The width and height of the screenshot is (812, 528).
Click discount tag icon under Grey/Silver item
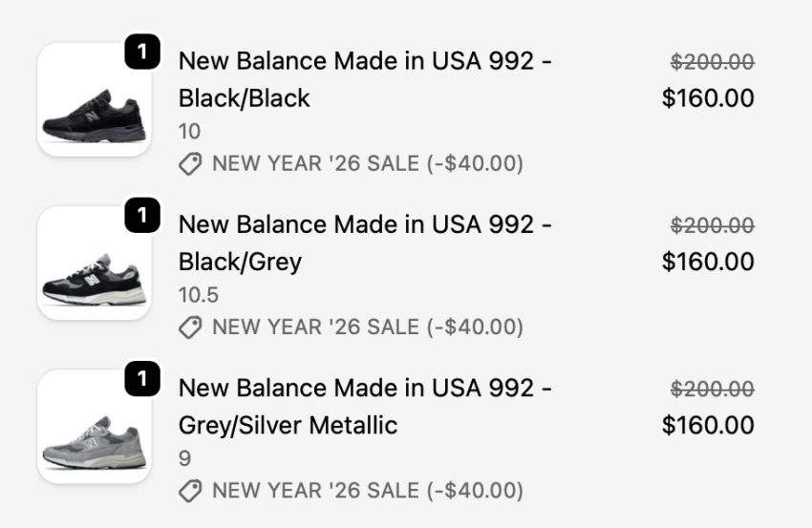[191, 491]
